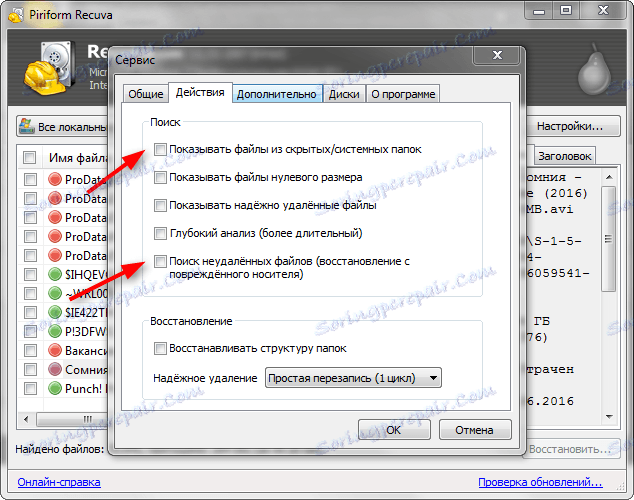The image size is (634, 500).
Task: Check the box for the Punch! file row
Action: [x=30, y=388]
